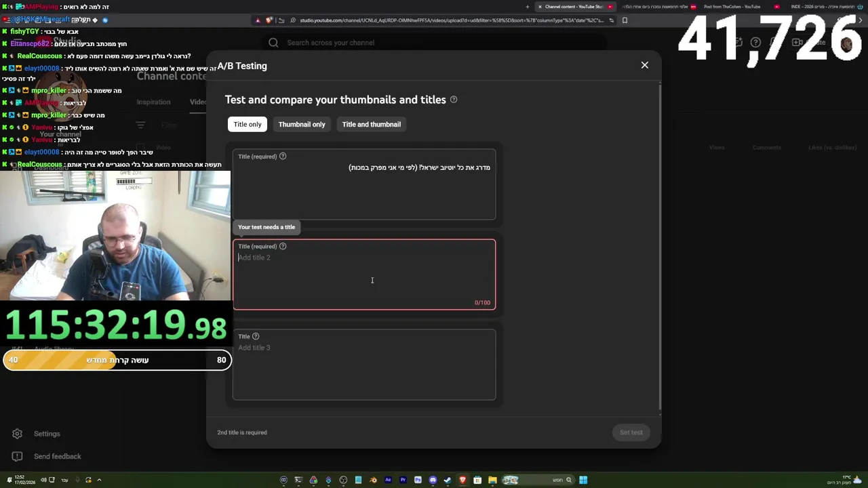Click help icon beside second Title (required) label
This screenshot has height=488, width=868.
[x=283, y=246]
